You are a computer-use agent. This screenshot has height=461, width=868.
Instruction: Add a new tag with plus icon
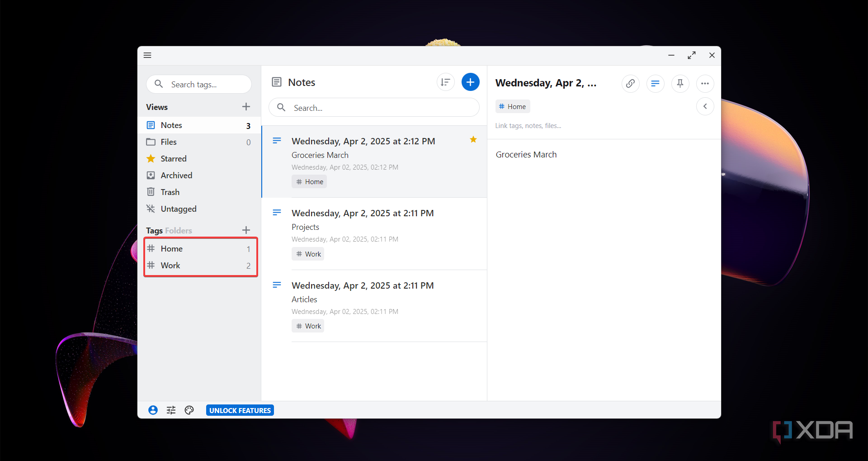point(246,230)
